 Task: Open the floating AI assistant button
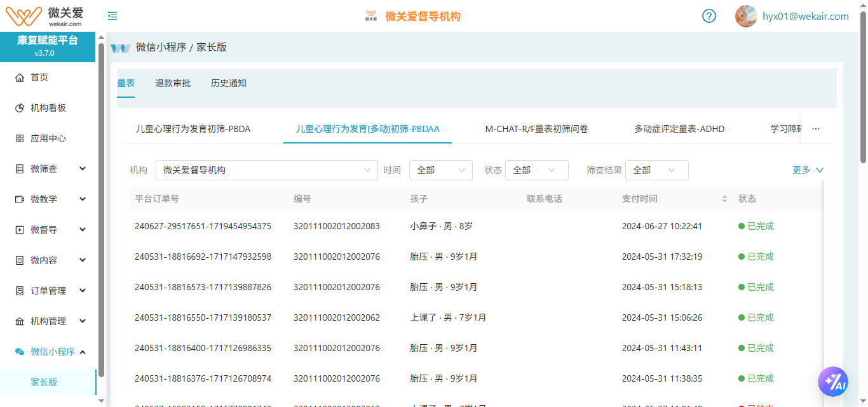(x=833, y=382)
